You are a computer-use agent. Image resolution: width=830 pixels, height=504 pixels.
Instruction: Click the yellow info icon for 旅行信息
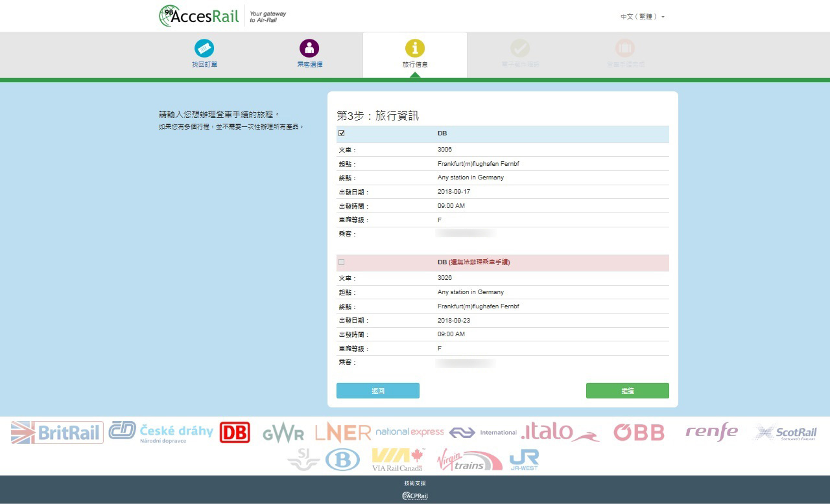click(415, 49)
